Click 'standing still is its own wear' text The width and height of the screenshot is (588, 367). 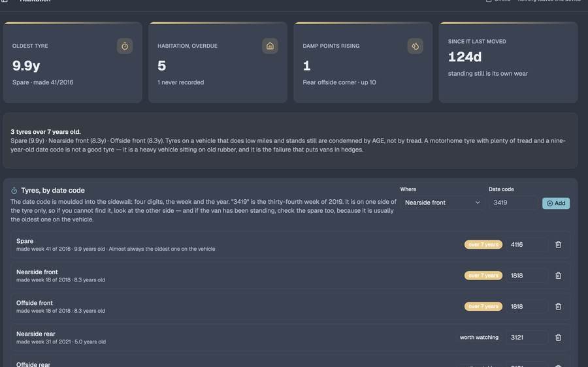pyautogui.click(x=488, y=74)
